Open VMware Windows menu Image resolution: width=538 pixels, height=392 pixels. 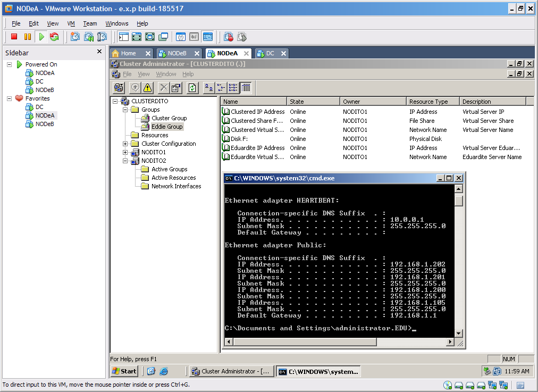click(x=116, y=23)
